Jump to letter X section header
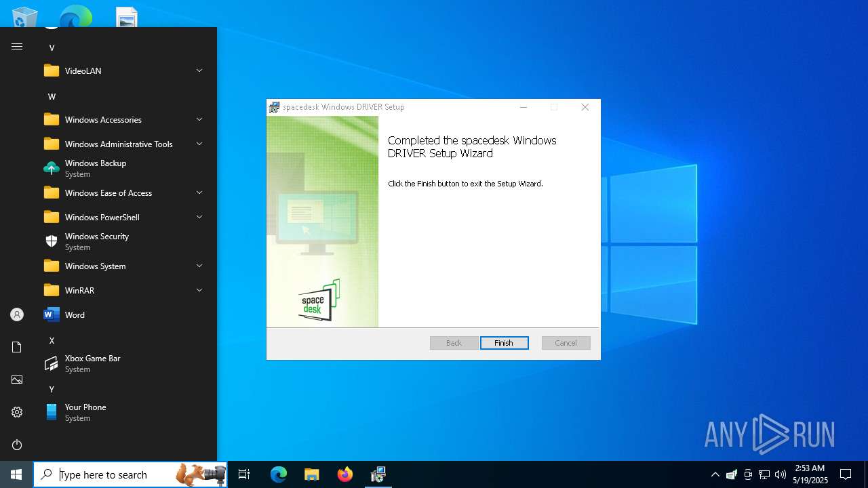868x488 pixels. point(52,340)
